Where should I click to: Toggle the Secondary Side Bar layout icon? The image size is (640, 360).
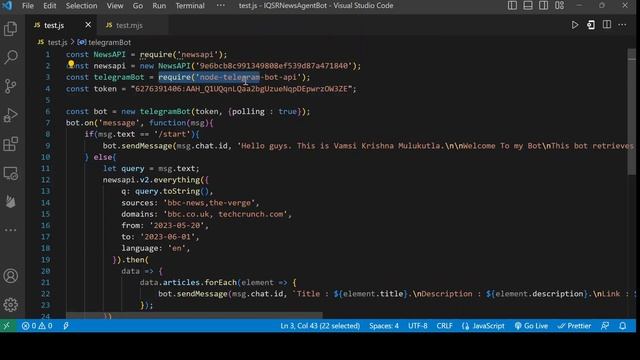[543, 5]
